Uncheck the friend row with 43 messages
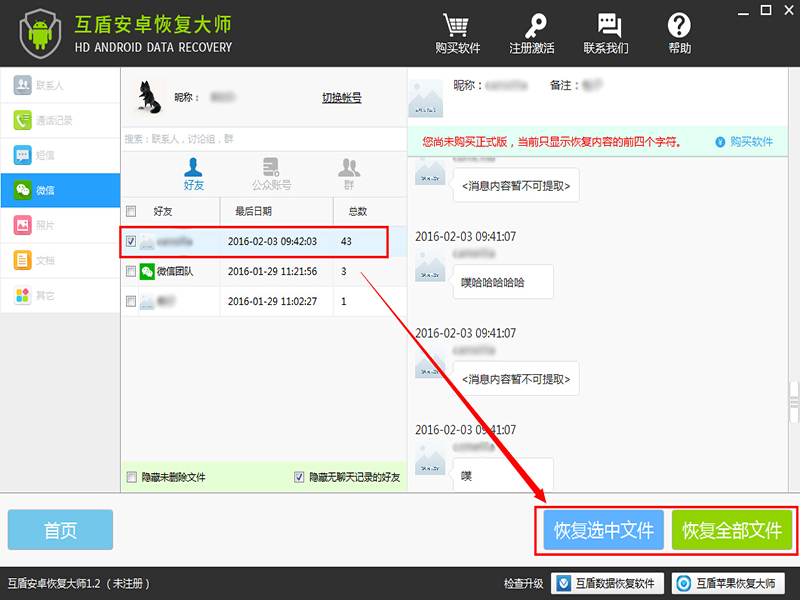 [131, 241]
